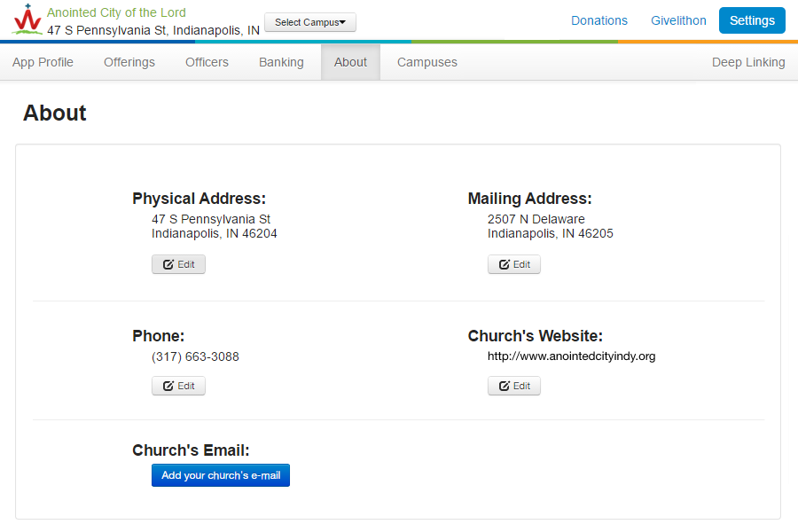The width and height of the screenshot is (798, 532).
Task: Open the App Profile tab
Action: pyautogui.click(x=43, y=62)
